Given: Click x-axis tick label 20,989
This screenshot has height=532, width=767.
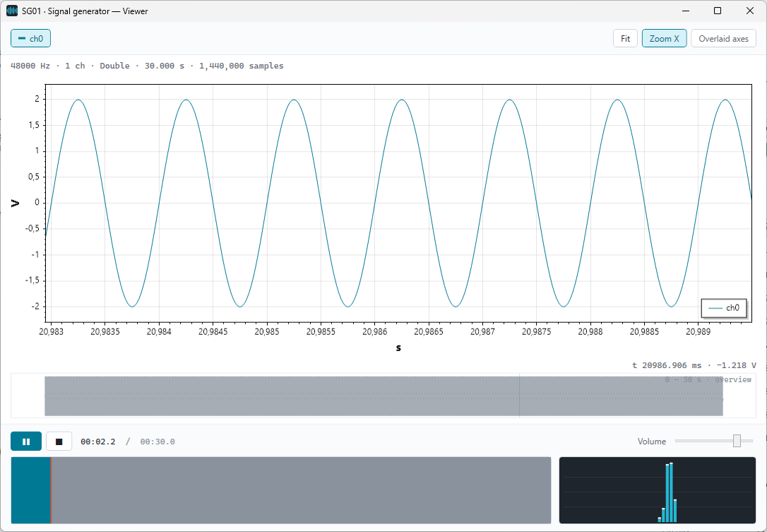Looking at the screenshot, I should coord(698,332).
